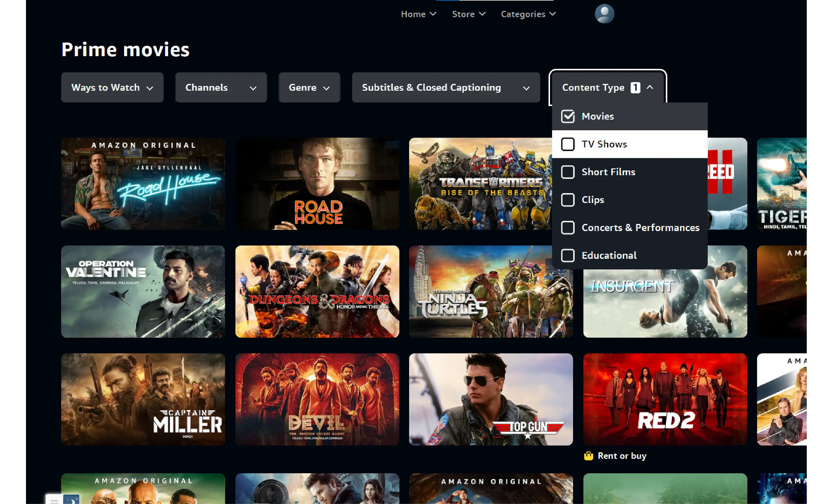The height and width of the screenshot is (504, 833).
Task: Click the Categories menu chevron arrow
Action: tap(552, 14)
